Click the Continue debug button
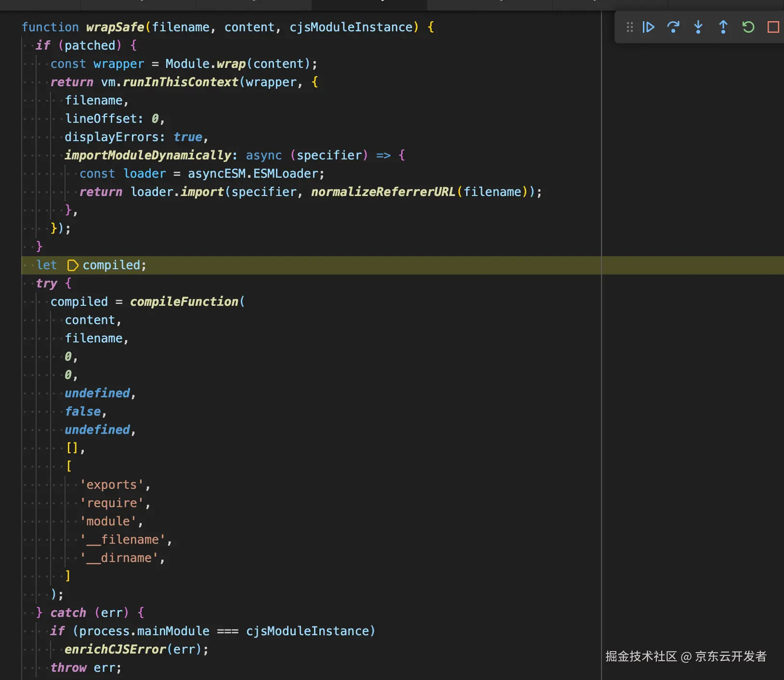The height and width of the screenshot is (680, 784). pos(648,27)
